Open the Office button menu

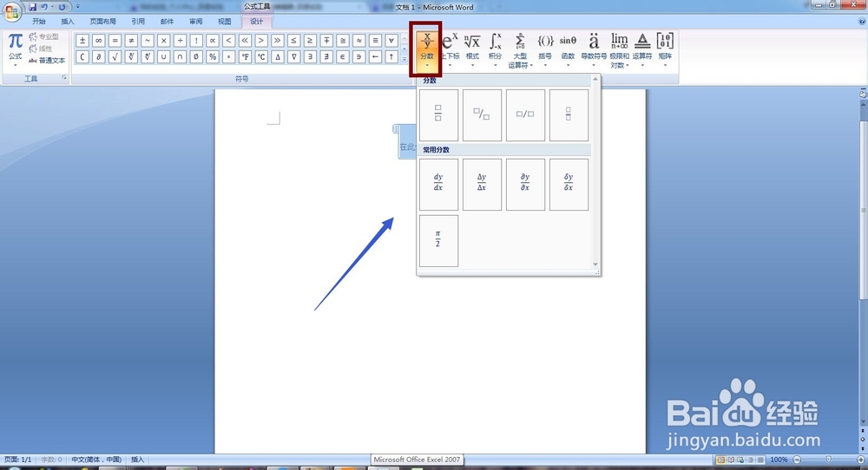11,10
